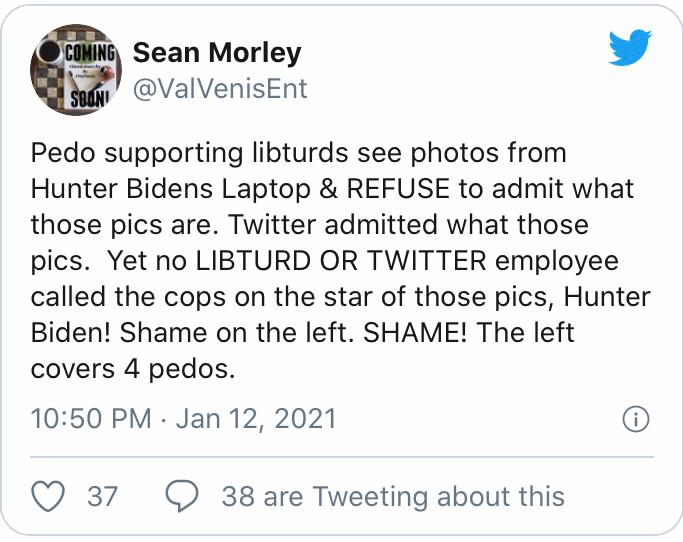Open the Sean Morley display name link
Screen dimensions: 683x542
(217, 53)
